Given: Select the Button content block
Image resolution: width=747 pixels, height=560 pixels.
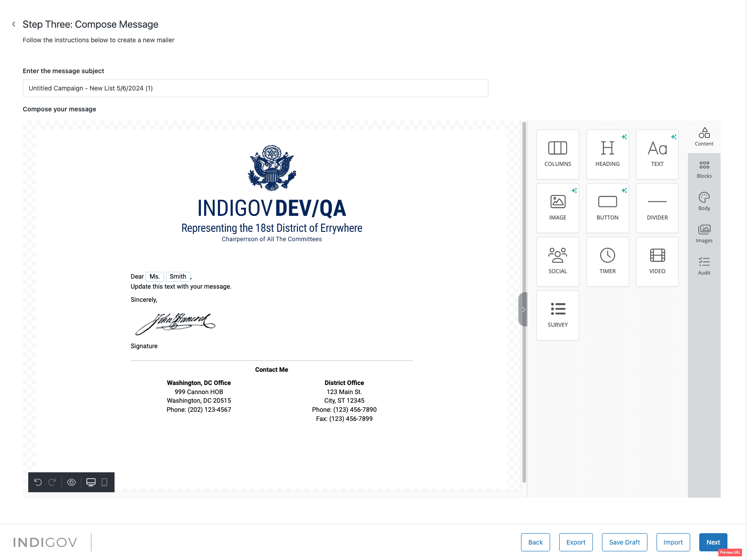Looking at the screenshot, I should tap(607, 208).
